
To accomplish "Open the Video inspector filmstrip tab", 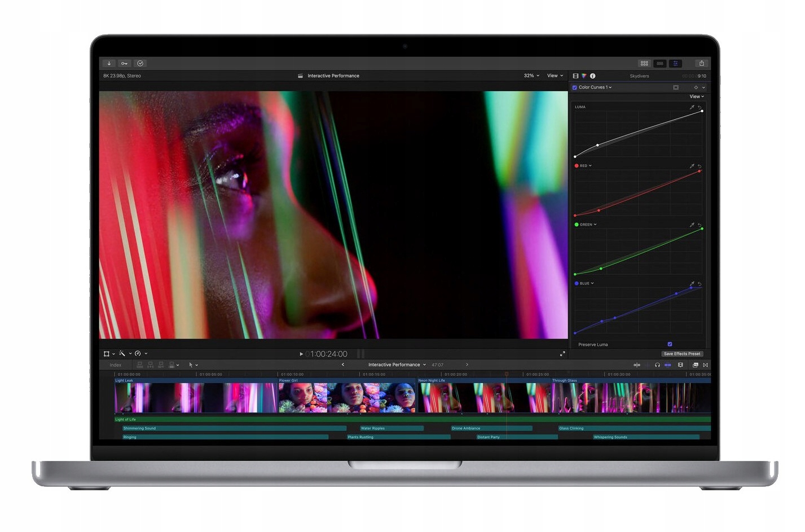I will [575, 76].
